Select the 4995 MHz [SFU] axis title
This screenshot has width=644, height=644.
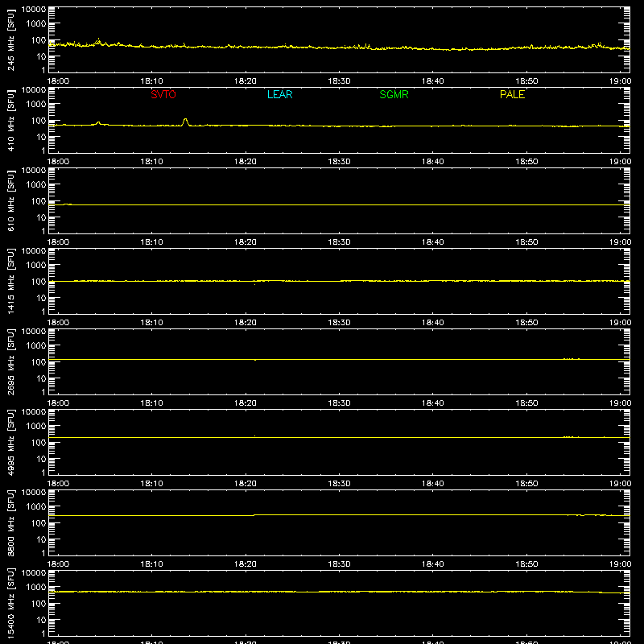pyautogui.click(x=10, y=442)
